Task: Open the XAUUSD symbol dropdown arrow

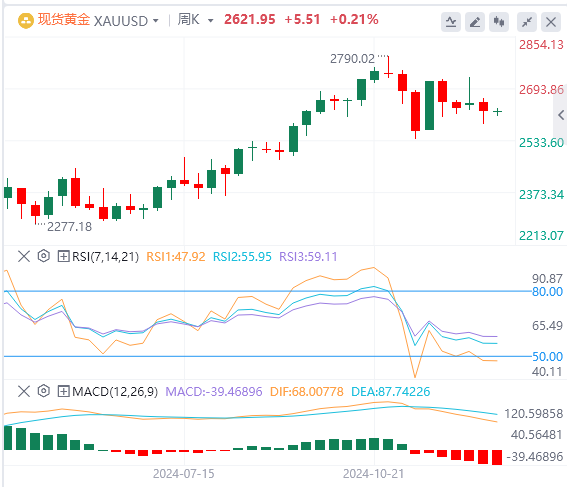Action: (156, 21)
